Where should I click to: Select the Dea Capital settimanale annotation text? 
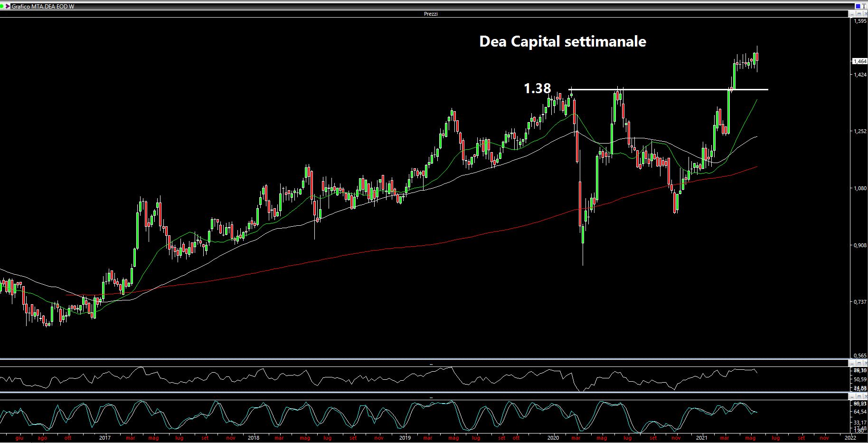[563, 41]
